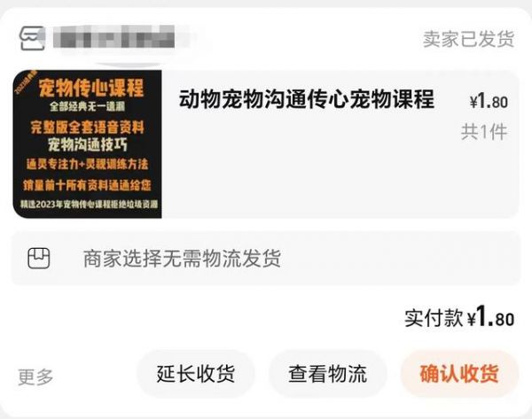Open product title 动物宠物沟通传心宠物课程

(307, 99)
